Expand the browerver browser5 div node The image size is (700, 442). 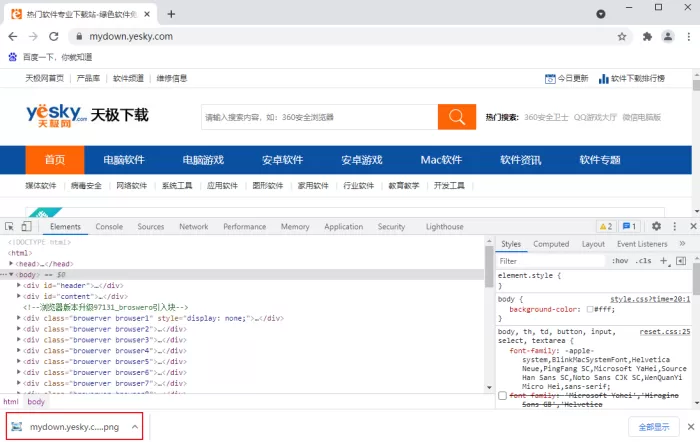(x=19, y=361)
